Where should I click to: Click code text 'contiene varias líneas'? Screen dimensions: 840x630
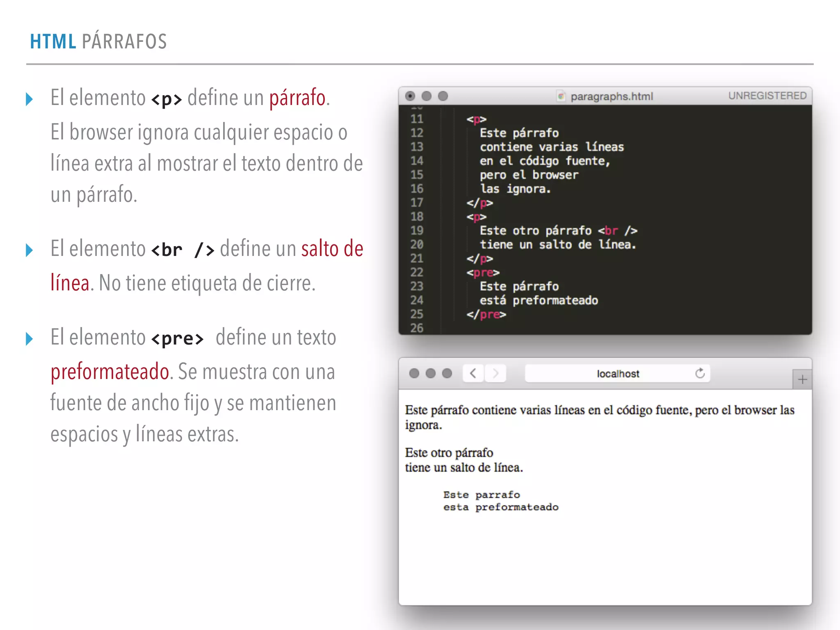tap(552, 147)
